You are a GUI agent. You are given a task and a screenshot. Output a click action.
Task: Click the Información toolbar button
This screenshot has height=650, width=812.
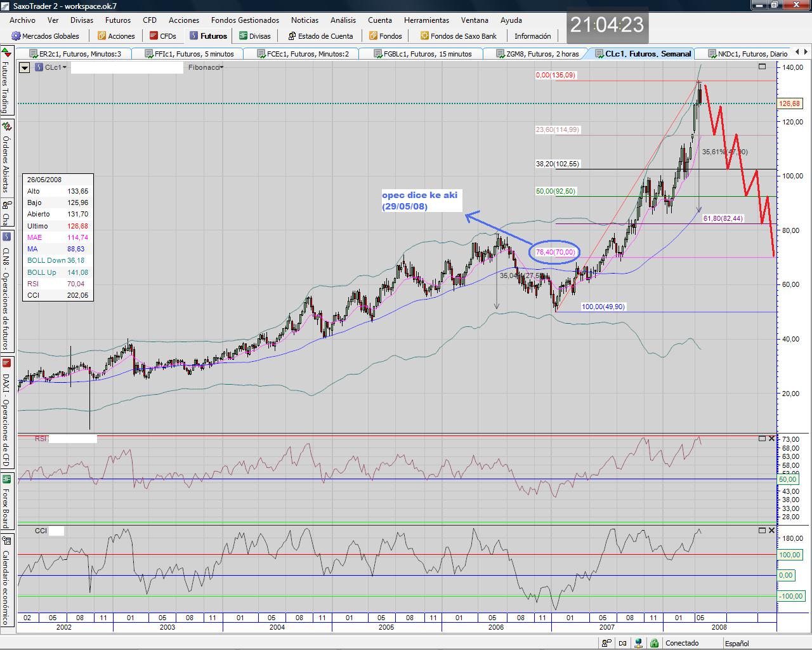pyautogui.click(x=532, y=36)
